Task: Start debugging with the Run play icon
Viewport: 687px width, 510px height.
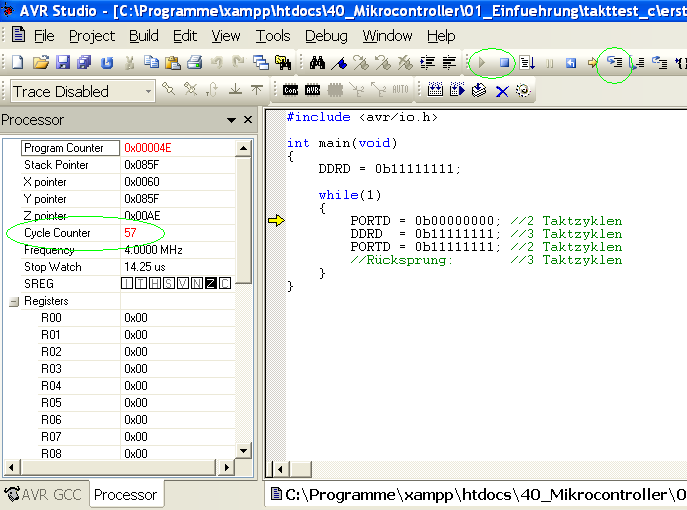Action: pyautogui.click(x=482, y=63)
